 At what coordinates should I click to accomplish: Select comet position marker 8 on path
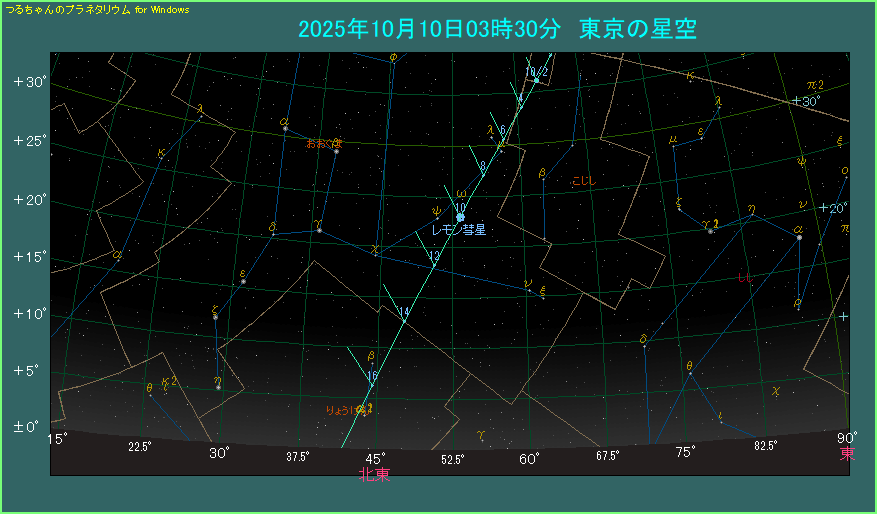pyautogui.click(x=483, y=165)
